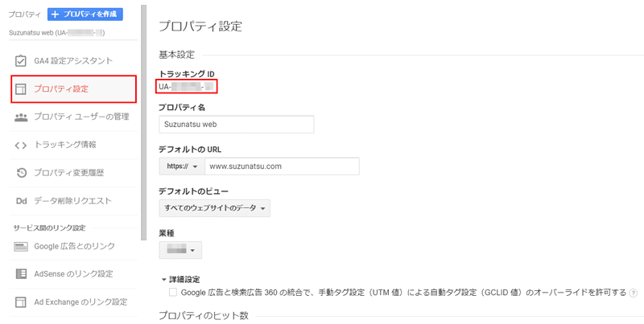Open the すべてのウェブサイトのデータ view dropdown
Image resolution: width=644 pixels, height=324 pixels.
click(214, 208)
